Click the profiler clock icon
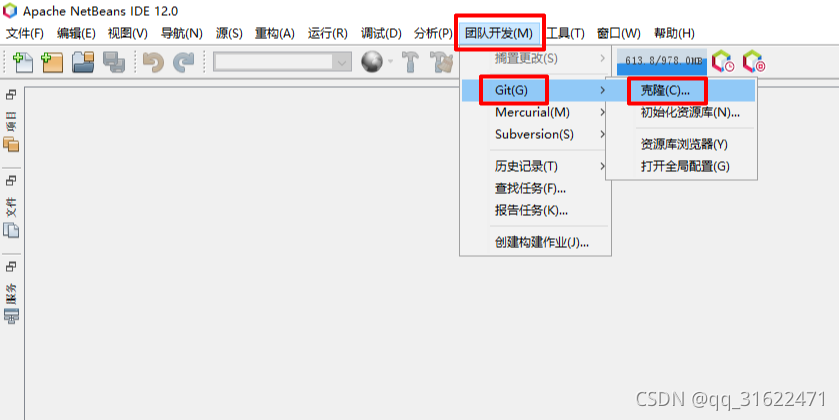 point(723,62)
